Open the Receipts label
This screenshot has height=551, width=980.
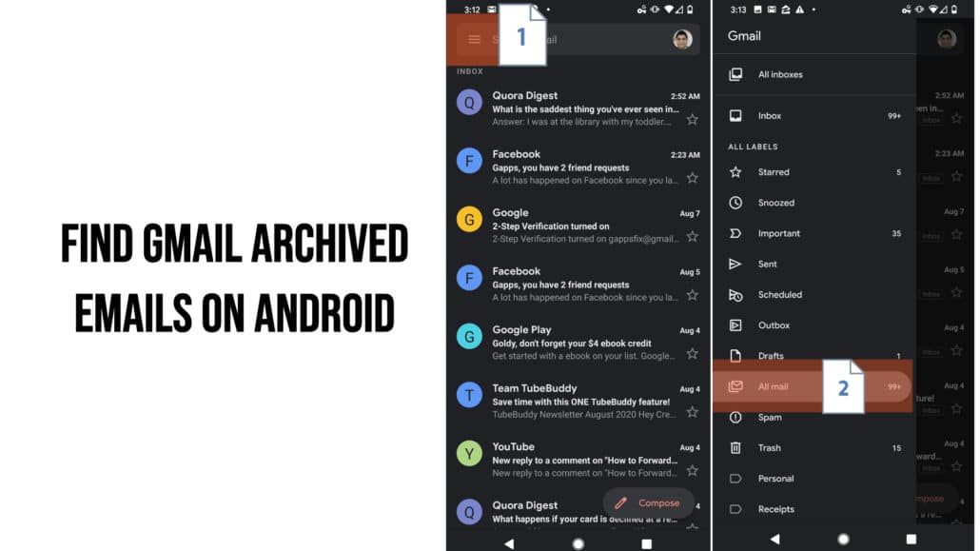tap(813, 509)
